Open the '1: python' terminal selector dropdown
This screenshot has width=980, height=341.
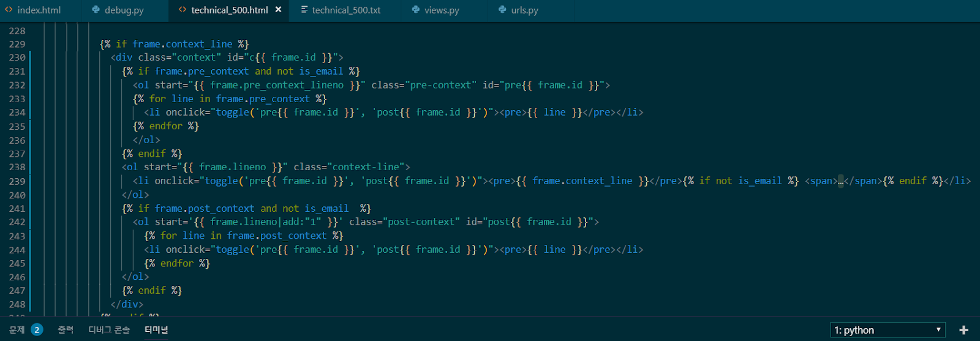click(x=888, y=330)
